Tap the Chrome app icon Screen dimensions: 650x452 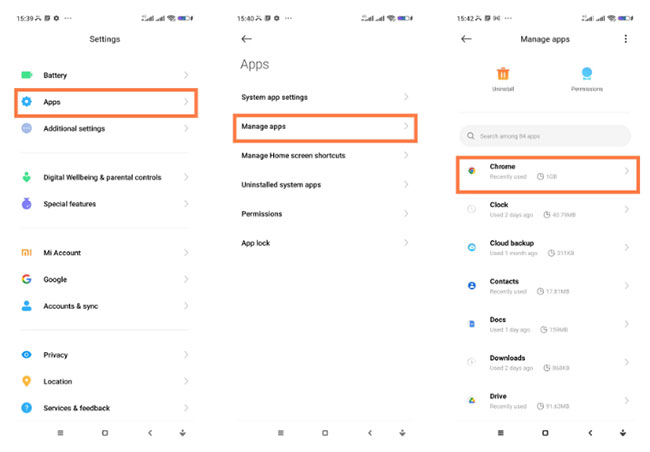click(x=472, y=170)
